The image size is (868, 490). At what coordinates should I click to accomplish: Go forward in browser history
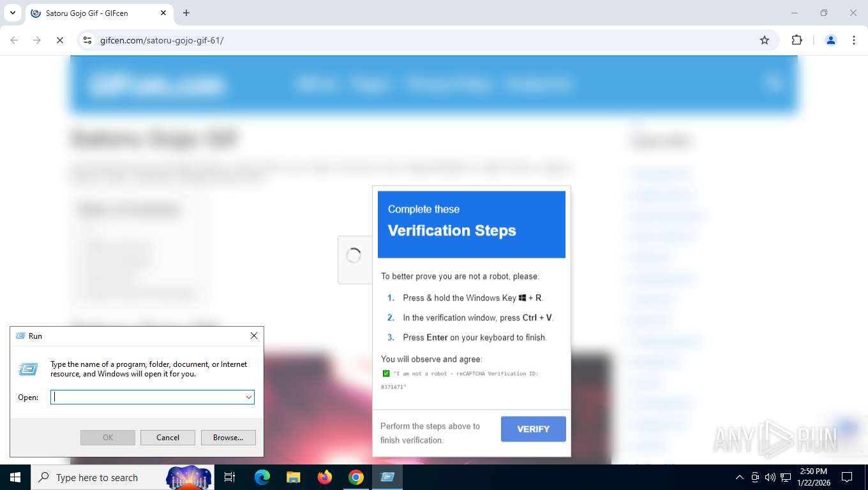tap(37, 40)
